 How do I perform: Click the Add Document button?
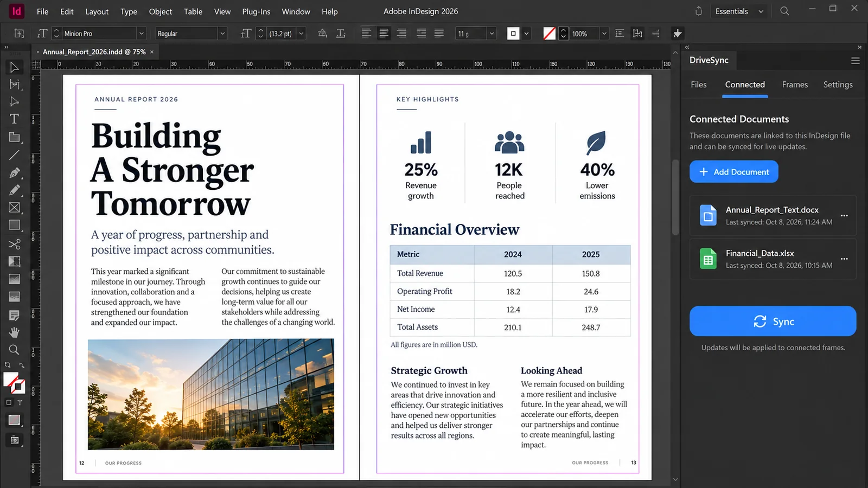click(733, 172)
